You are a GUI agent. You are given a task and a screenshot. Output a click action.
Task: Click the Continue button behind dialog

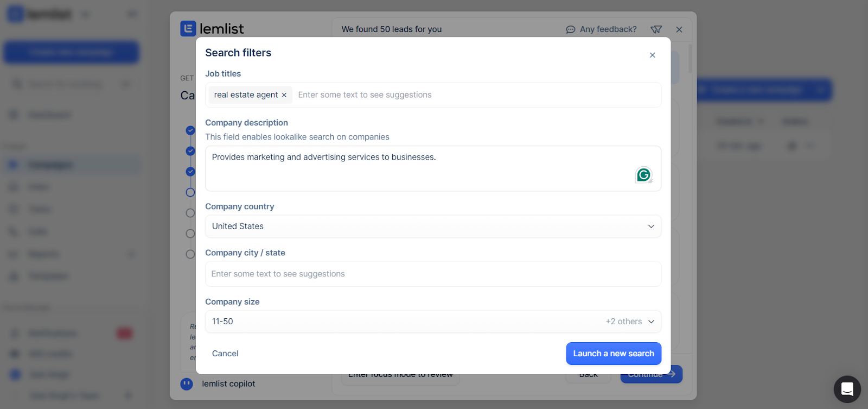(x=652, y=374)
